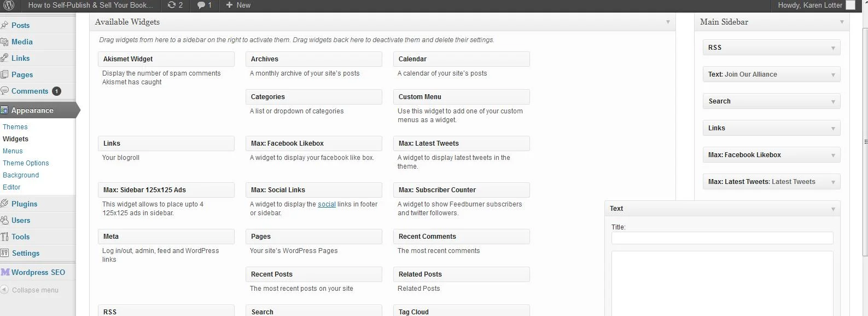Click the Users icon in sidebar
This screenshot has width=868, height=316.
click(4, 220)
